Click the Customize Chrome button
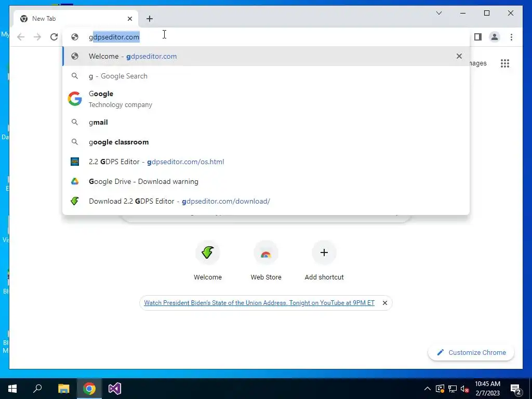Image resolution: width=532 pixels, height=399 pixels. (471, 353)
